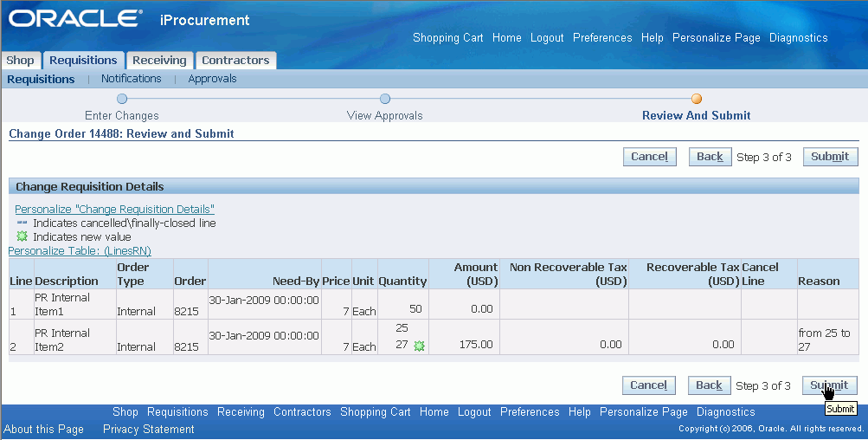Click the bottom Cancel button
This screenshot has height=440, width=868.
648,385
